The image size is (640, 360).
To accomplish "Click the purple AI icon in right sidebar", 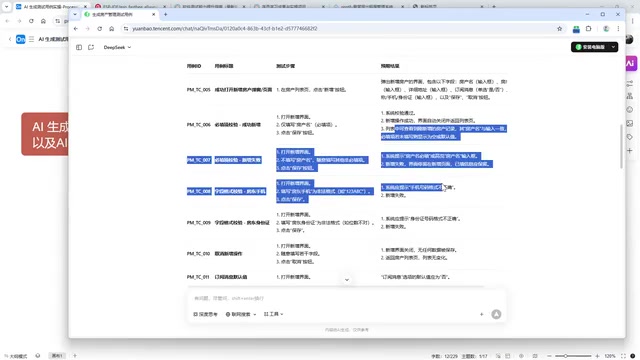I will point(631,63).
